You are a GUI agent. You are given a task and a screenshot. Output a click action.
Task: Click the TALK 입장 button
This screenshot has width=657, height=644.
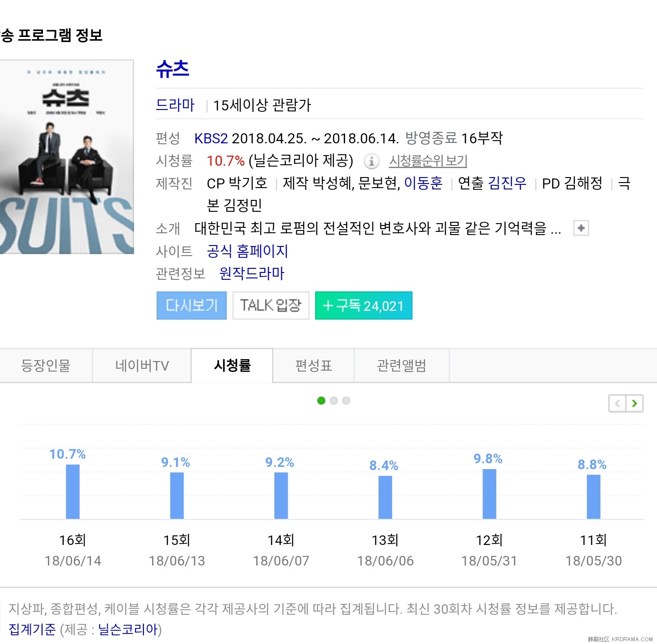click(x=271, y=305)
